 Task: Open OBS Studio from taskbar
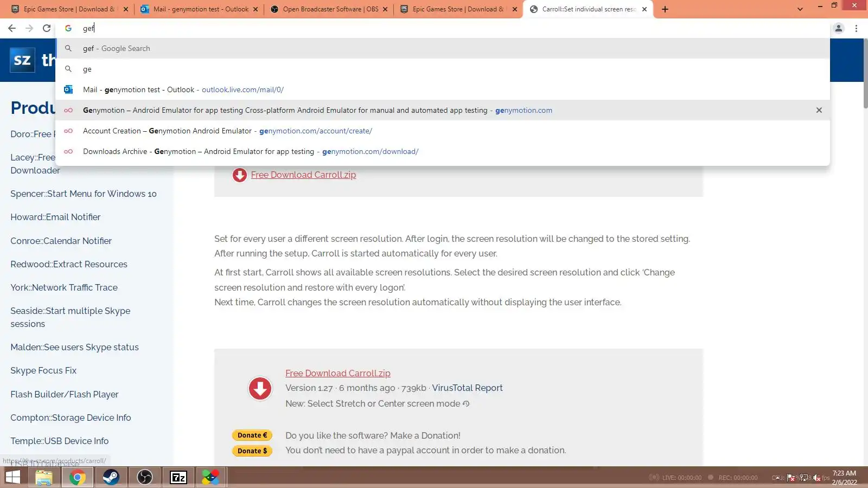[145, 477]
